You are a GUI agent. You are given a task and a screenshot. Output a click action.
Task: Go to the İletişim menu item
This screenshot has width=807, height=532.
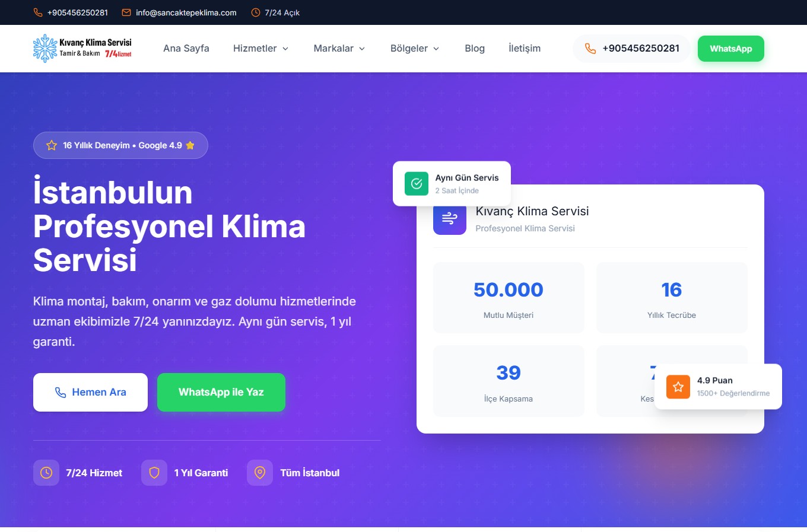coord(524,48)
